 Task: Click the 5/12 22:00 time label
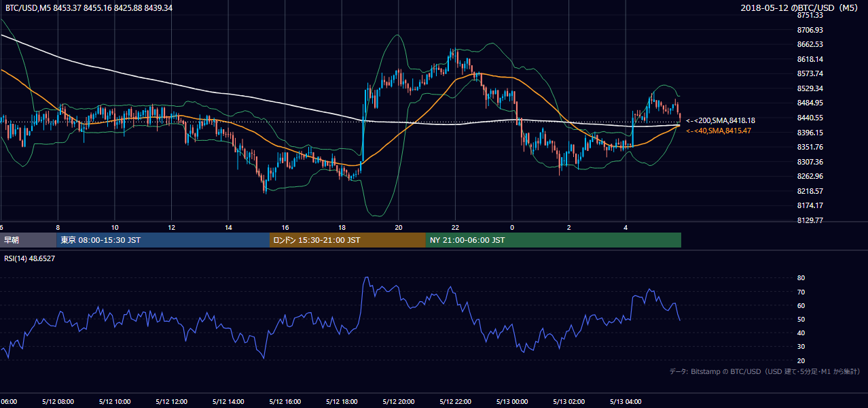click(455, 402)
